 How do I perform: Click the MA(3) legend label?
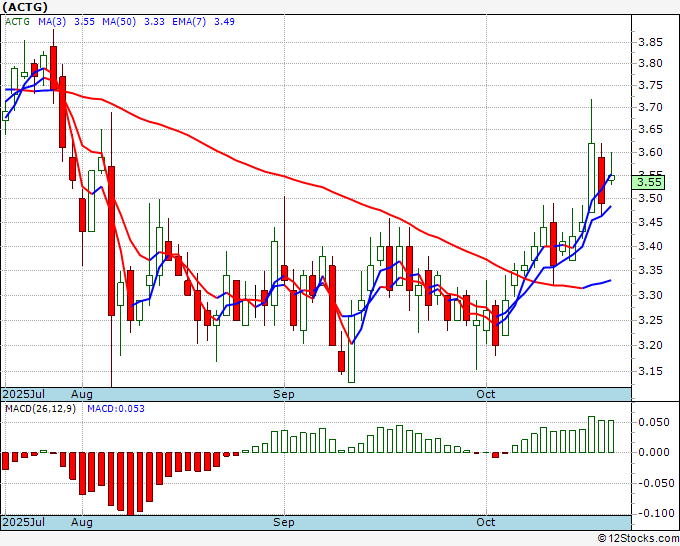click(52, 21)
